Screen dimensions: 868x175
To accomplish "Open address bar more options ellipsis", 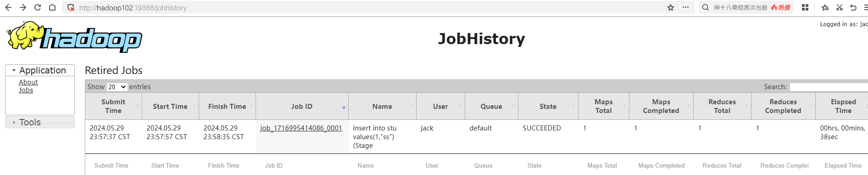I will click(685, 7).
